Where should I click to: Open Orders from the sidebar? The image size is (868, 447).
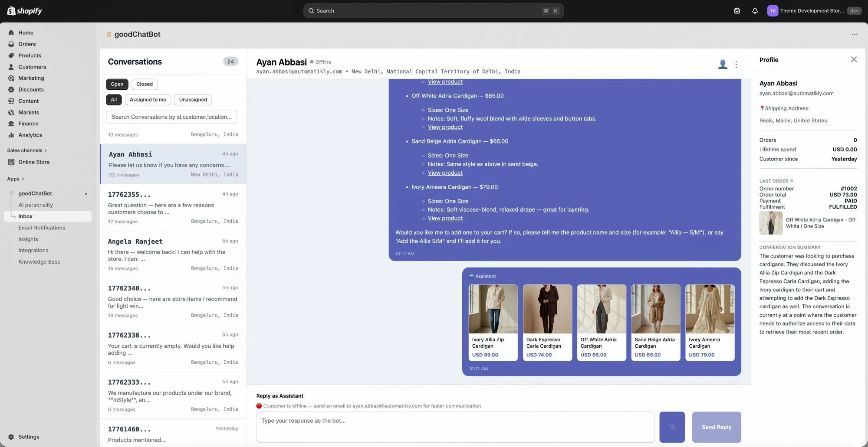[27, 44]
